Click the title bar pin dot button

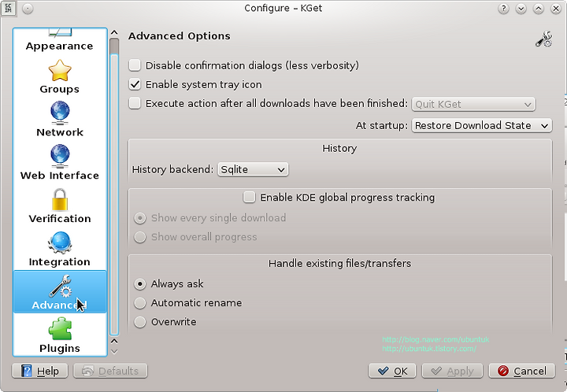point(28,9)
